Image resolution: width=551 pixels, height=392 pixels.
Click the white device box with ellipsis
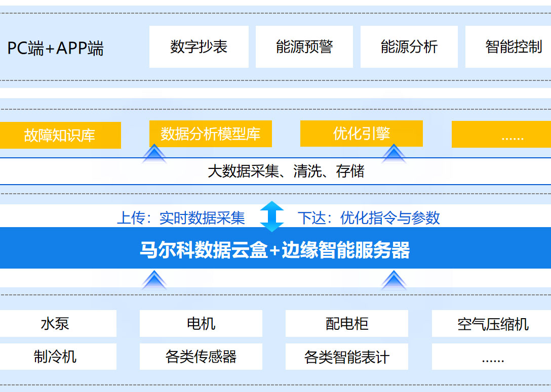[492, 357]
